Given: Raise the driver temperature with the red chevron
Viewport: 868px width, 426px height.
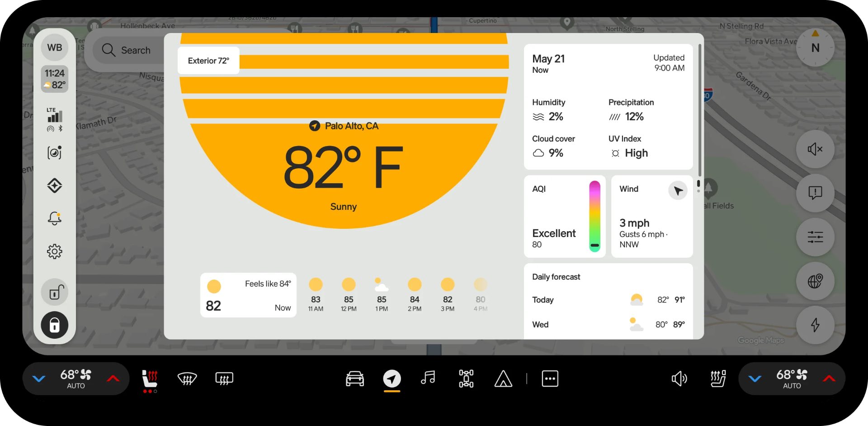Looking at the screenshot, I should (x=113, y=379).
